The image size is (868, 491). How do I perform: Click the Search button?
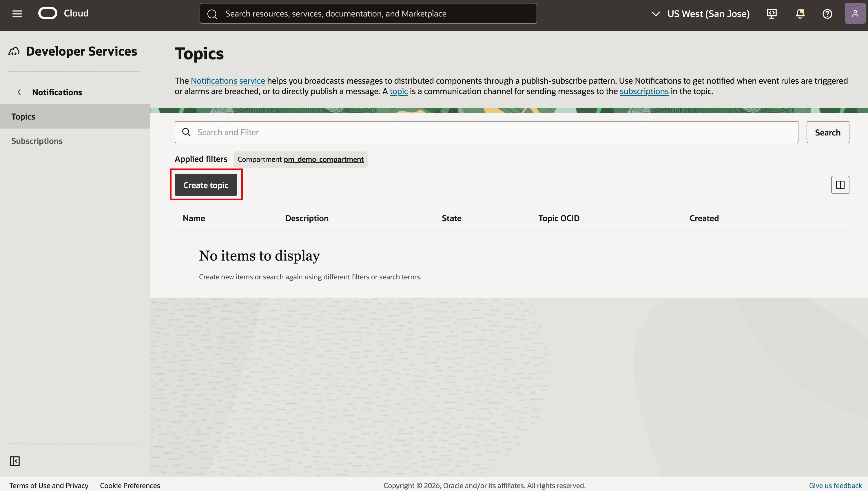[x=828, y=132]
